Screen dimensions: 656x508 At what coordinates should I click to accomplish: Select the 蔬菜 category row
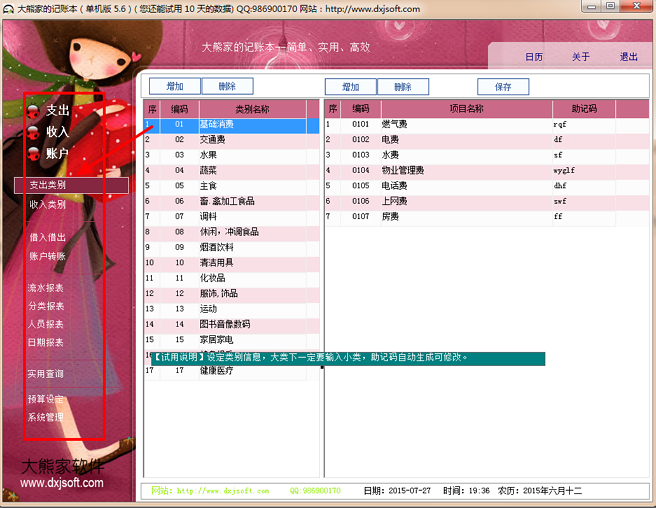(x=231, y=170)
